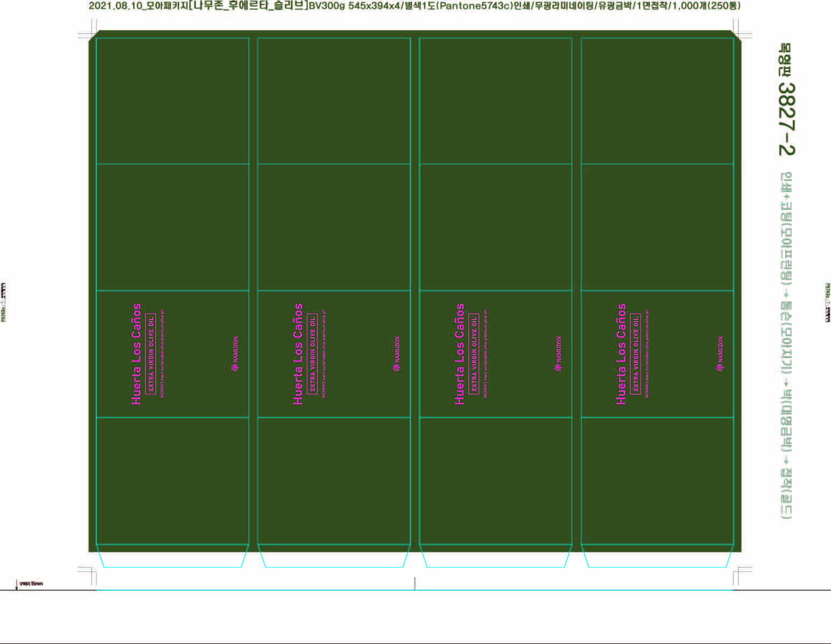Select the registration mark on the right edge
This screenshot has width=831, height=644.
tap(828, 302)
